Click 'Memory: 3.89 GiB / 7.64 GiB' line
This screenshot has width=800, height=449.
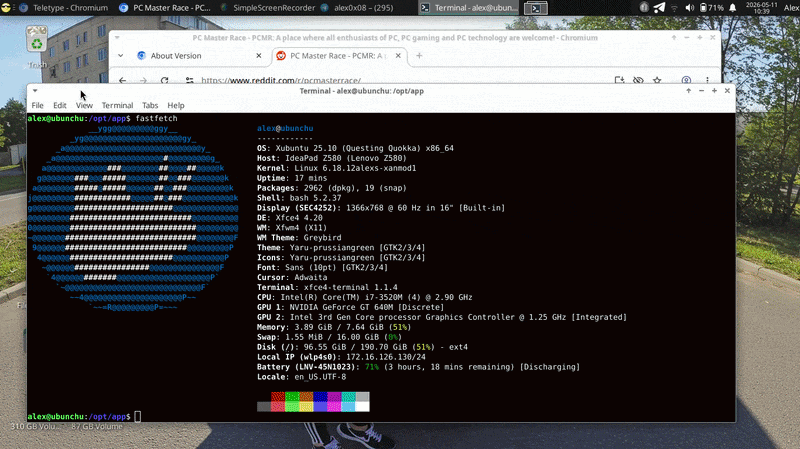pyautogui.click(x=334, y=327)
